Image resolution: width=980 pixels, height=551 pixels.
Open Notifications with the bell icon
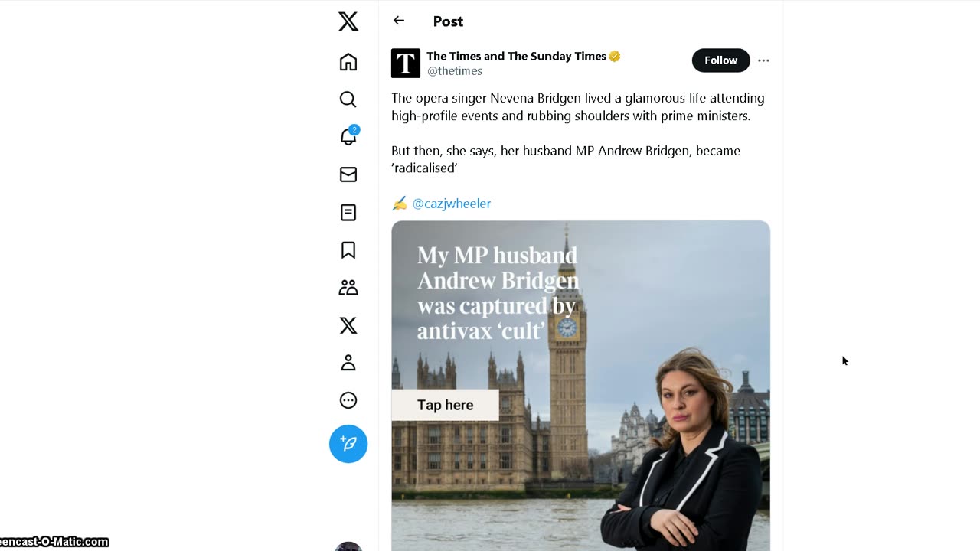(348, 137)
